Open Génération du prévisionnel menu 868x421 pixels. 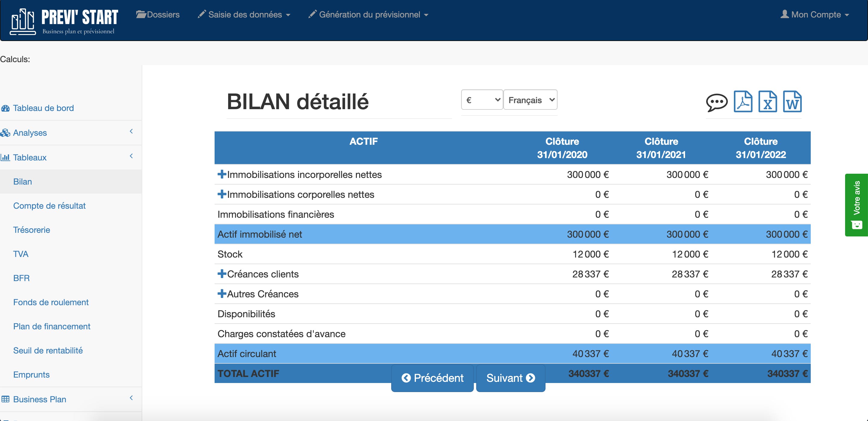[x=368, y=14]
